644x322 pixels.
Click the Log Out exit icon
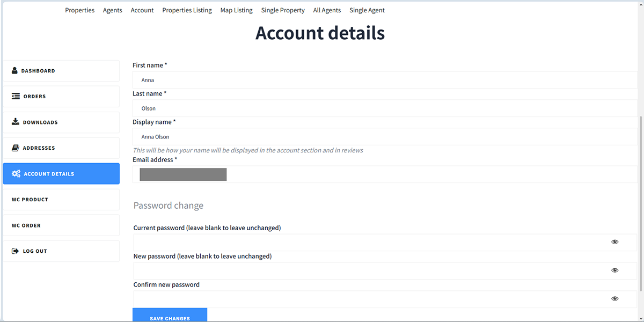[16, 251]
